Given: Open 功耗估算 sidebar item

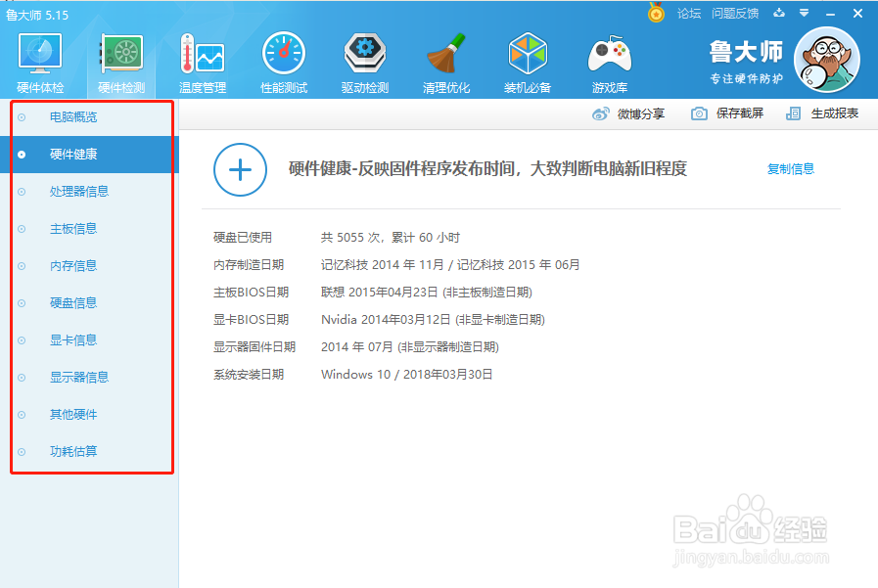Looking at the screenshot, I should pos(73,451).
